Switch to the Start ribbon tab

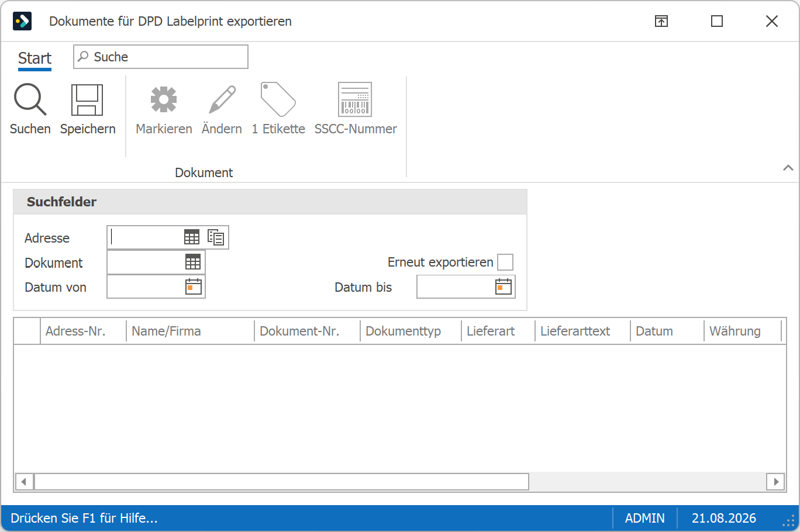(35, 58)
